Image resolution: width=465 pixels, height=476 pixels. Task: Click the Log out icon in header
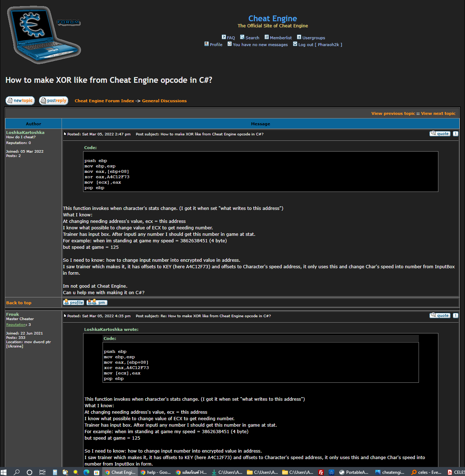click(x=295, y=44)
